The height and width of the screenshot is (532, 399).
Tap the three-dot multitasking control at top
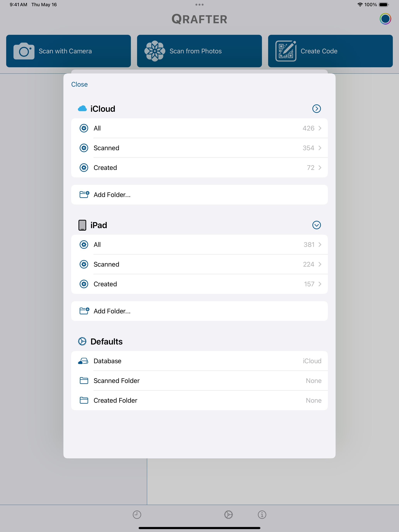[x=199, y=5]
